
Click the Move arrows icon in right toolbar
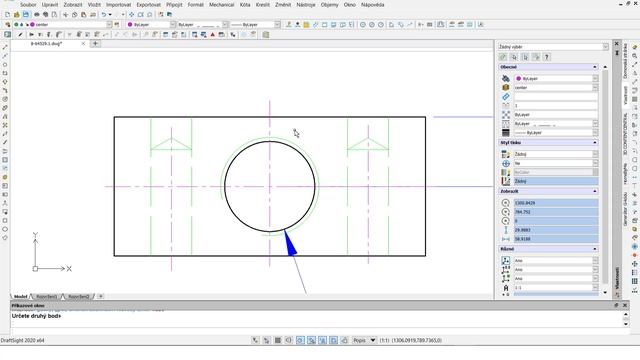click(x=635, y=264)
